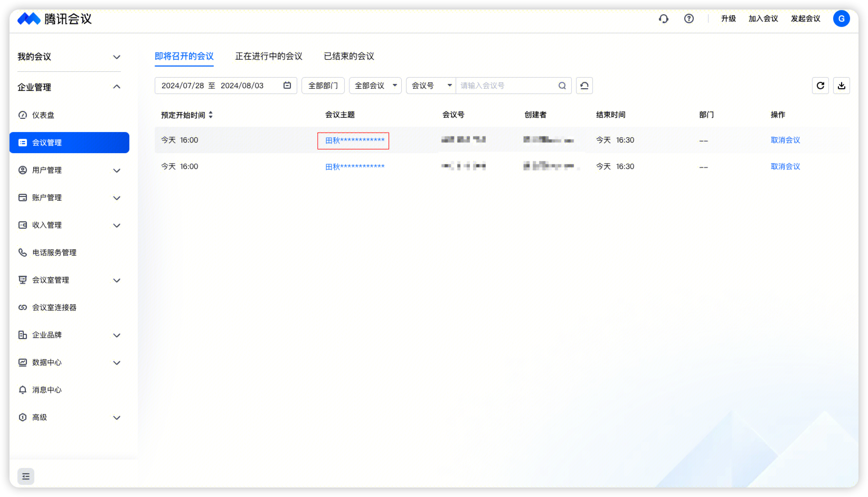The width and height of the screenshot is (868, 497).
Task: Click the 数据中心 chart icon
Action: tap(23, 362)
